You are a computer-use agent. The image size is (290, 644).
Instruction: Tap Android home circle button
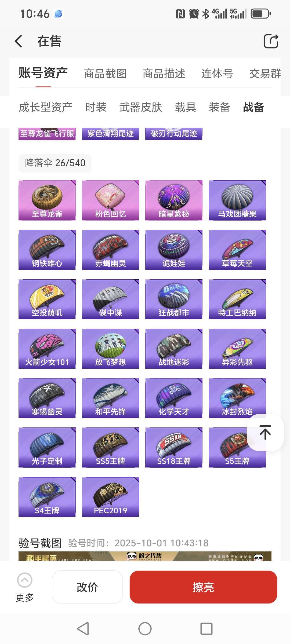click(145, 629)
